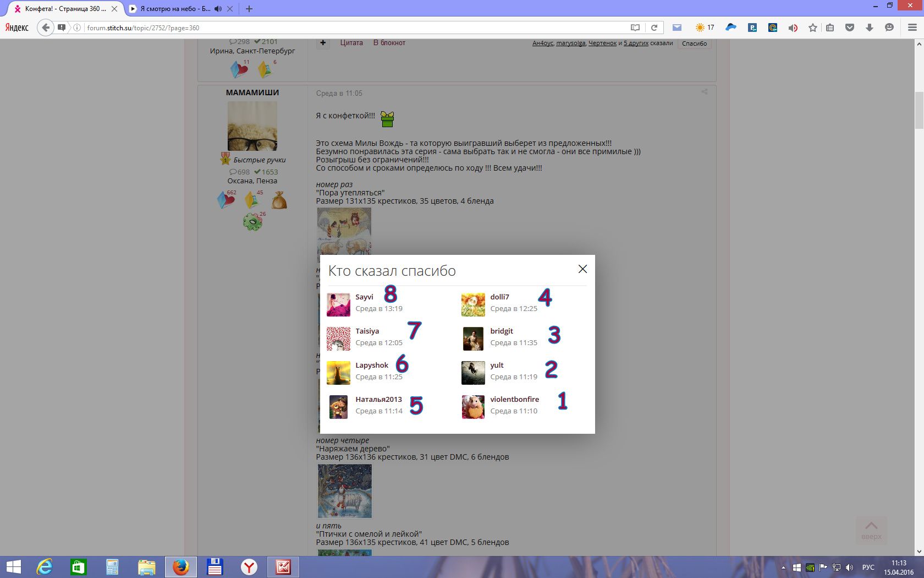Viewport: 924px width, 578px height.
Task: Click the URL address field
Action: [x=352, y=28]
